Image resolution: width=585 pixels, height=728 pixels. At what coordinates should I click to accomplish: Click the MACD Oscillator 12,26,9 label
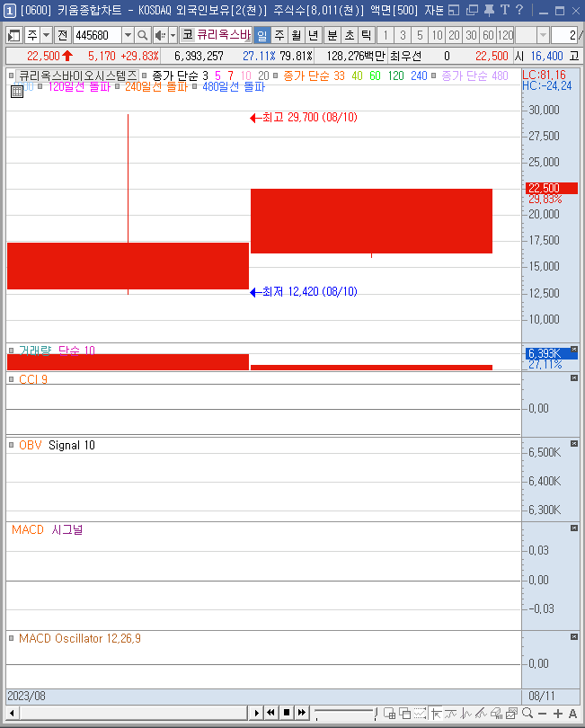(79, 638)
